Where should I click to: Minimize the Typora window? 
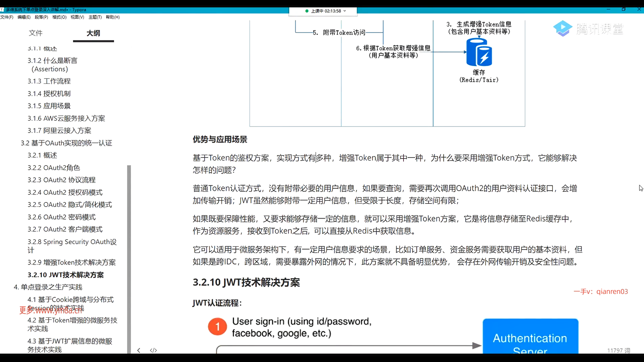pos(608,9)
